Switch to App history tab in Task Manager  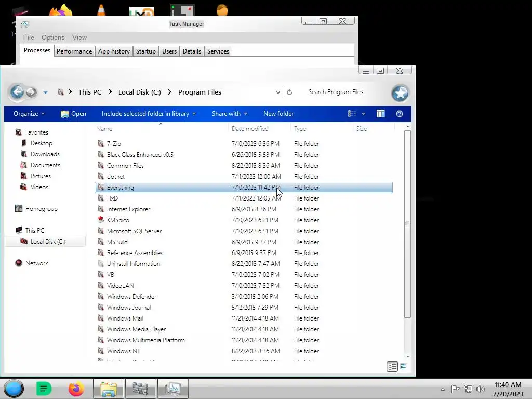tap(114, 51)
